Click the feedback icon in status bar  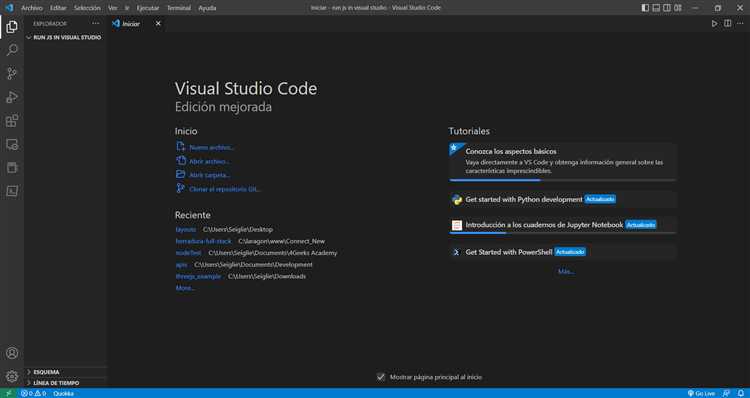pos(727,393)
